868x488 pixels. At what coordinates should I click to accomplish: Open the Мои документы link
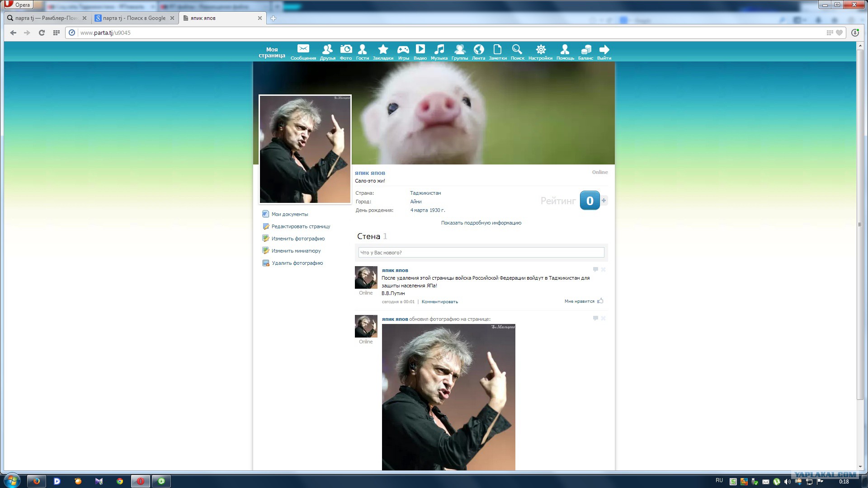pyautogui.click(x=290, y=214)
